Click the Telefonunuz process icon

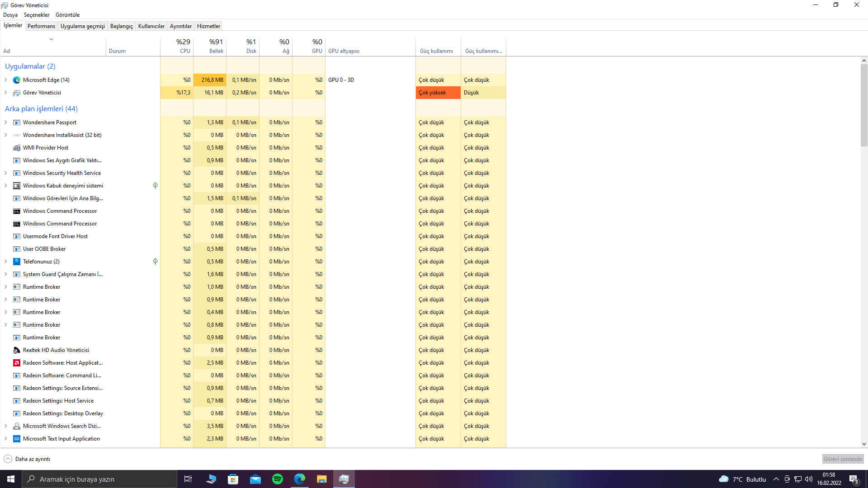(x=17, y=262)
